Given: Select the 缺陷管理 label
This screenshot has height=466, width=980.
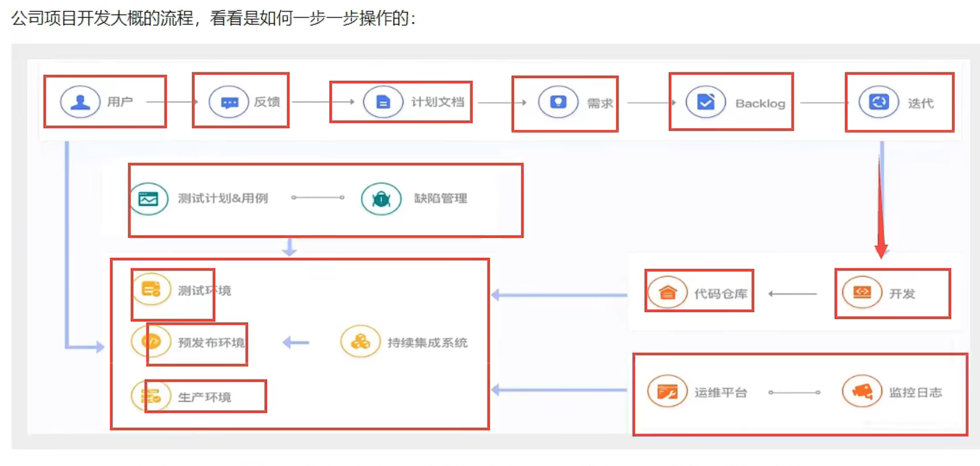Looking at the screenshot, I should click(440, 198).
